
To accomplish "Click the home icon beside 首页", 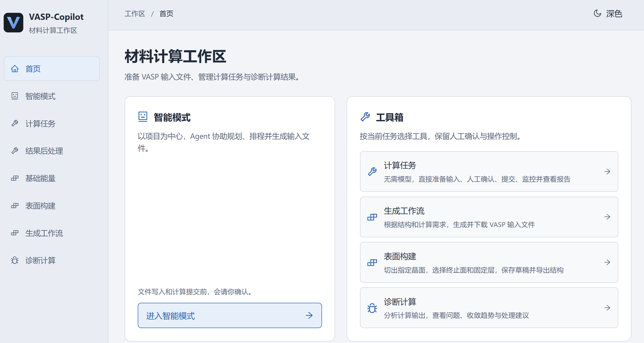I will (x=15, y=68).
